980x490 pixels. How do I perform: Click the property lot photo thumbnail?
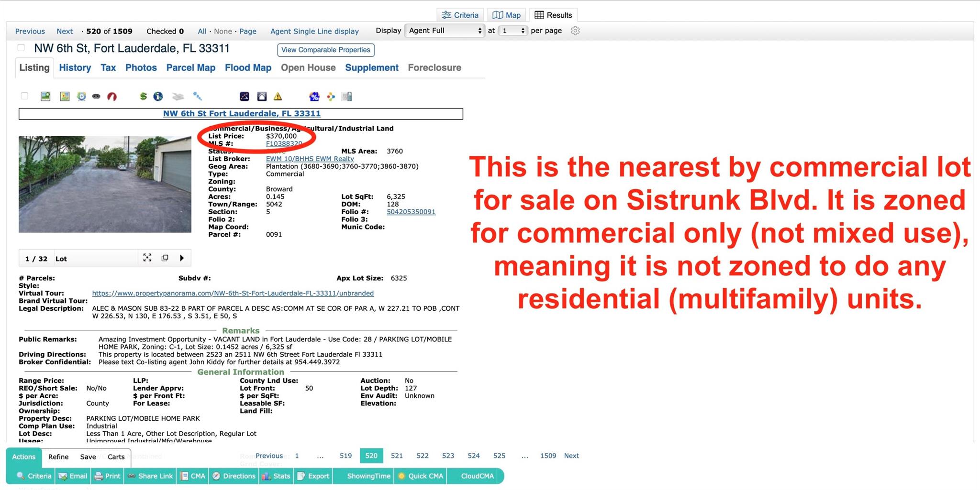click(x=105, y=184)
